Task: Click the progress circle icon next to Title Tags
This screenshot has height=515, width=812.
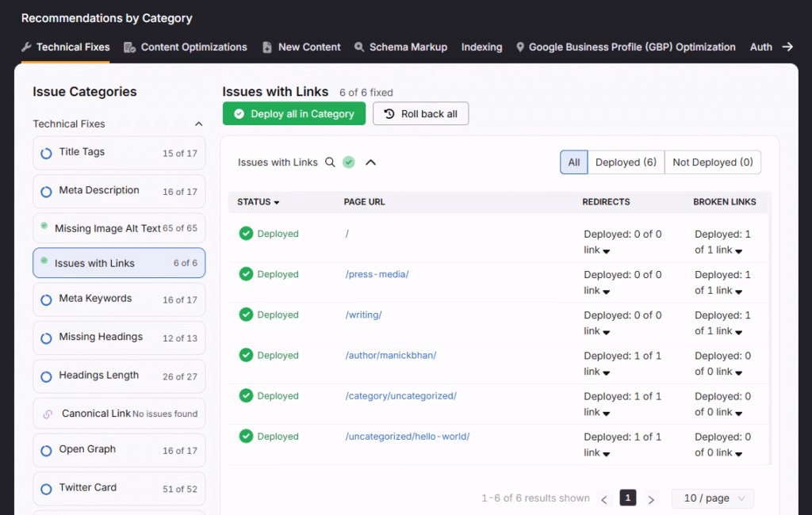Action: coord(46,153)
